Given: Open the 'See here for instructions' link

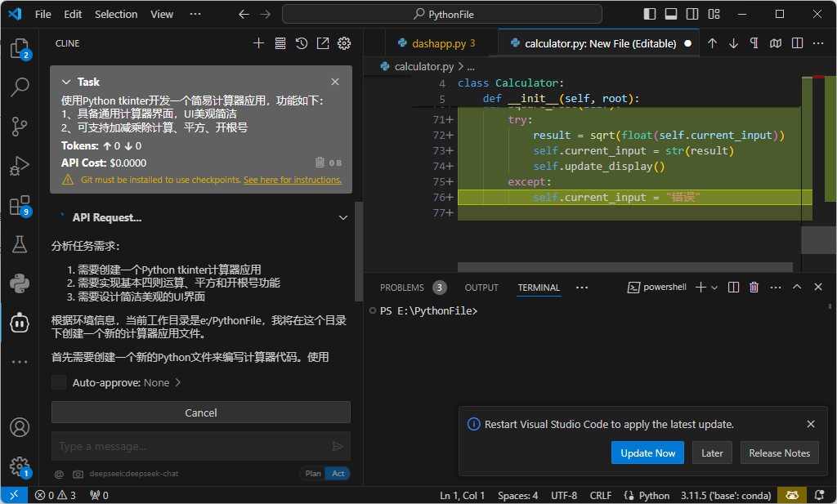Looking at the screenshot, I should (x=293, y=180).
